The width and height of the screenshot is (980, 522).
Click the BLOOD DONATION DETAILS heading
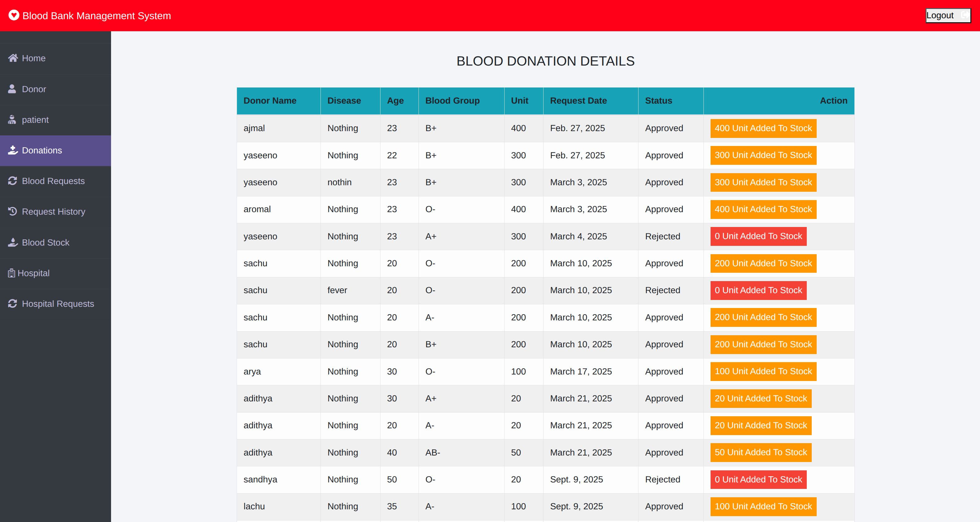point(545,61)
